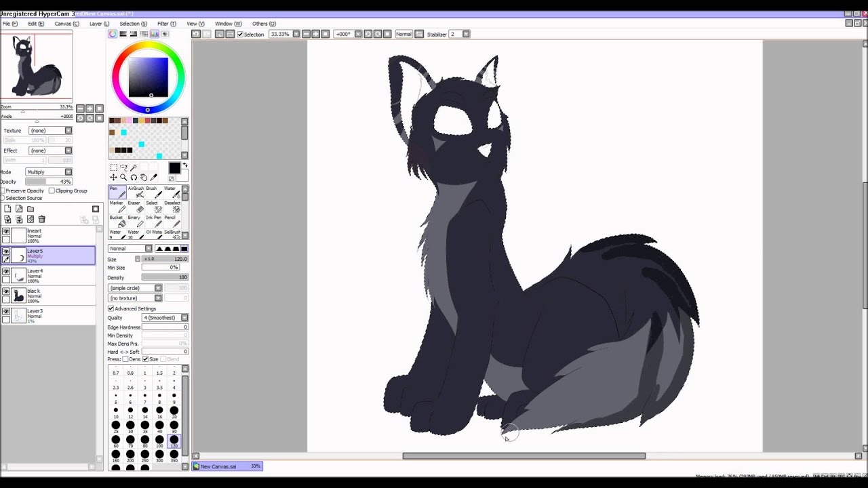Select the Deselect brush tool
The width and height of the screenshot is (868, 488).
click(x=171, y=207)
